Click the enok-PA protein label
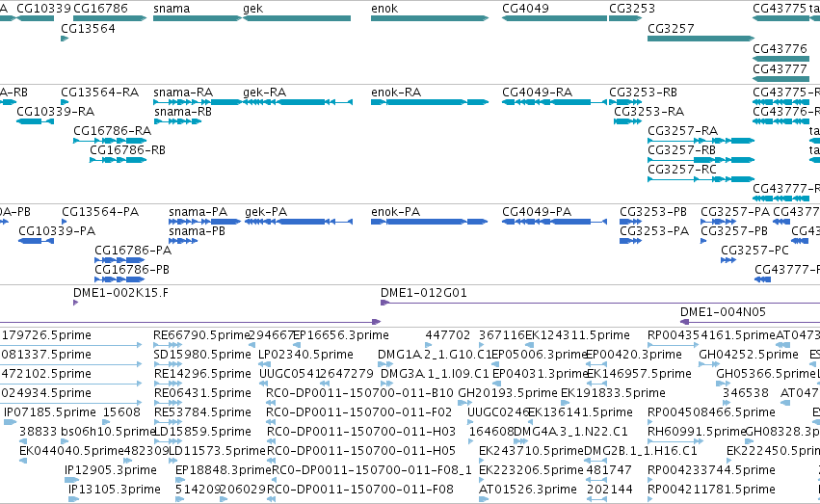The width and height of the screenshot is (820, 504). pyautogui.click(x=396, y=212)
